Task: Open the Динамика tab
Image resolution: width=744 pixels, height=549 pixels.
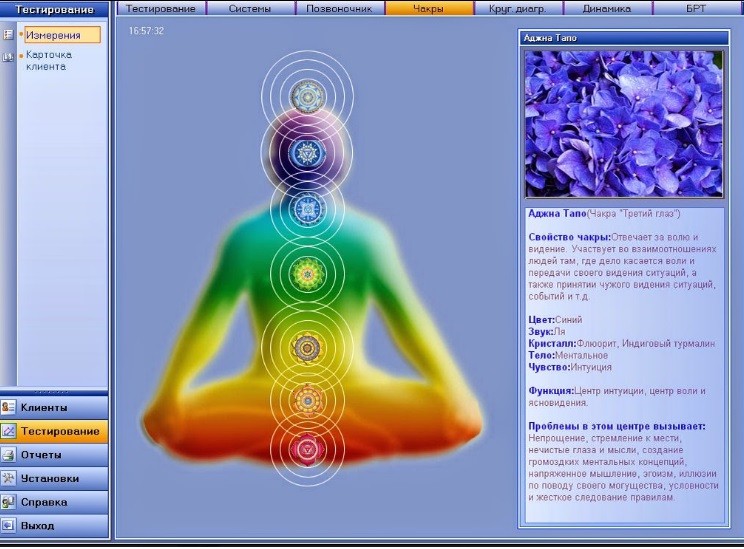Action: pos(607,8)
